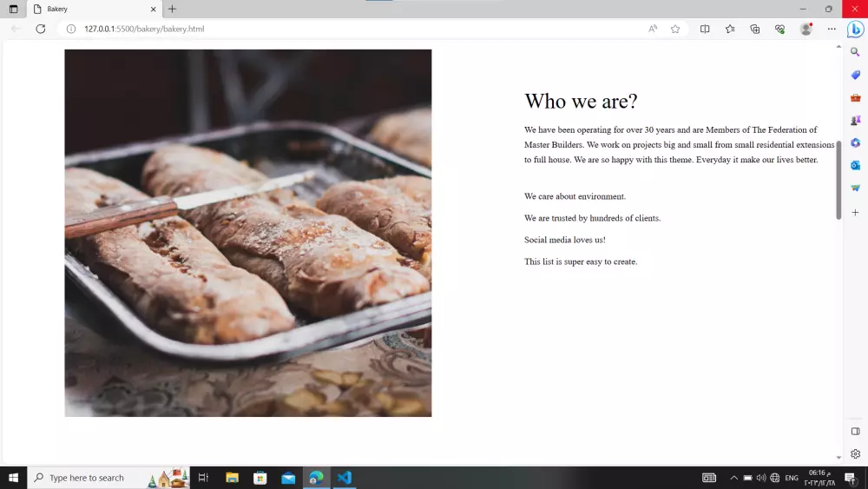Open Microsoft Store from taskbar
Screen dimensions: 868x489
click(x=260, y=478)
